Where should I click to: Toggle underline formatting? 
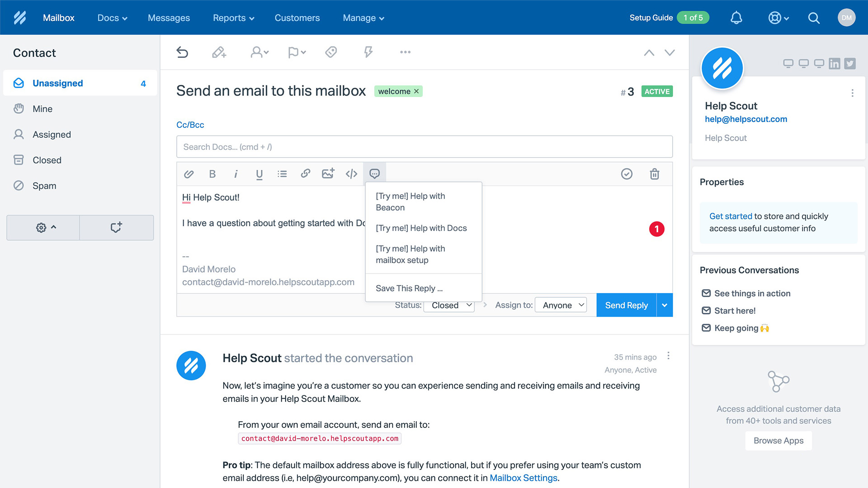[259, 174]
